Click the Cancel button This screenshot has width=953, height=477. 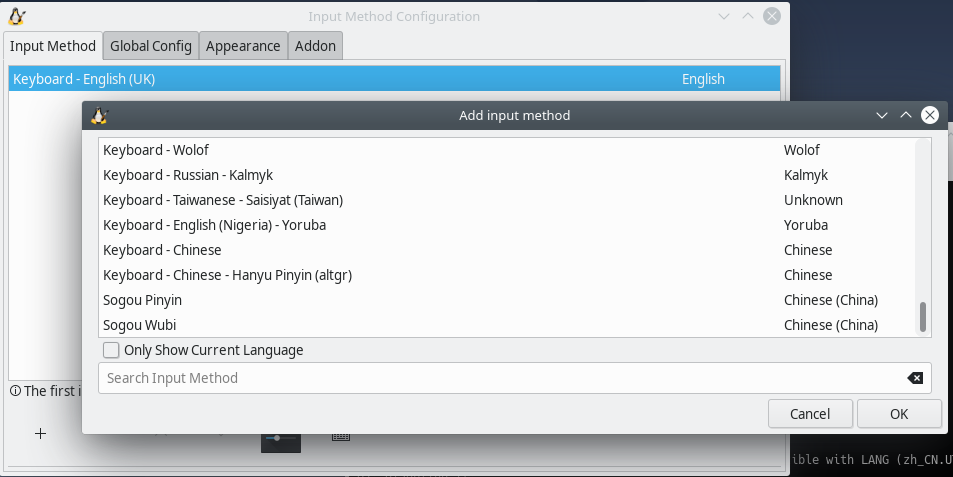click(x=810, y=414)
